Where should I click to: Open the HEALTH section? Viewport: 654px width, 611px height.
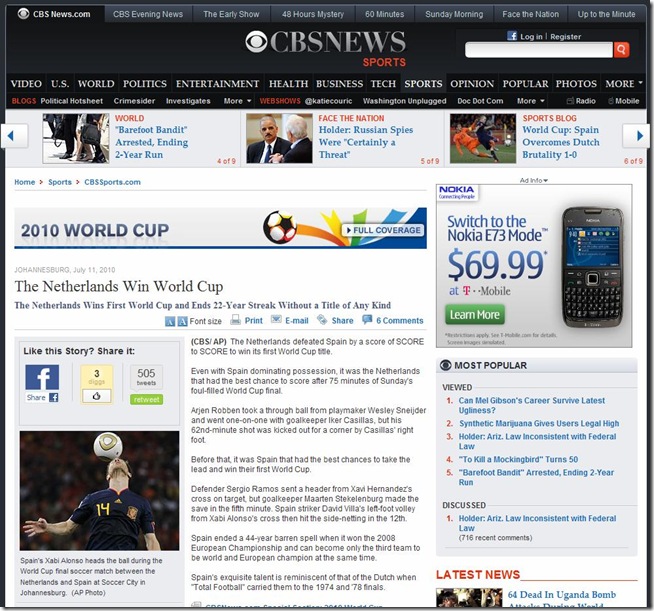click(x=288, y=84)
